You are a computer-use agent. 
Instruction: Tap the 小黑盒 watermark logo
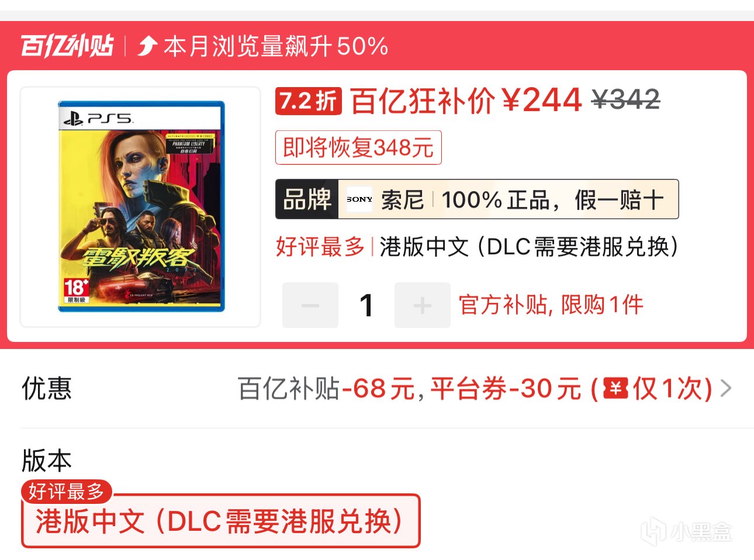[686, 531]
